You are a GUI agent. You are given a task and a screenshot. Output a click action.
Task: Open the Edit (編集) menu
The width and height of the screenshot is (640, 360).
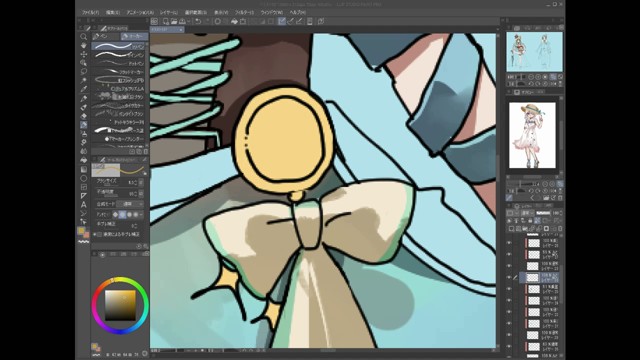pos(113,13)
